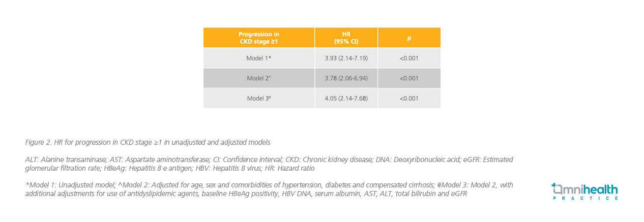Select the 'Model 1*' row label

258,58
